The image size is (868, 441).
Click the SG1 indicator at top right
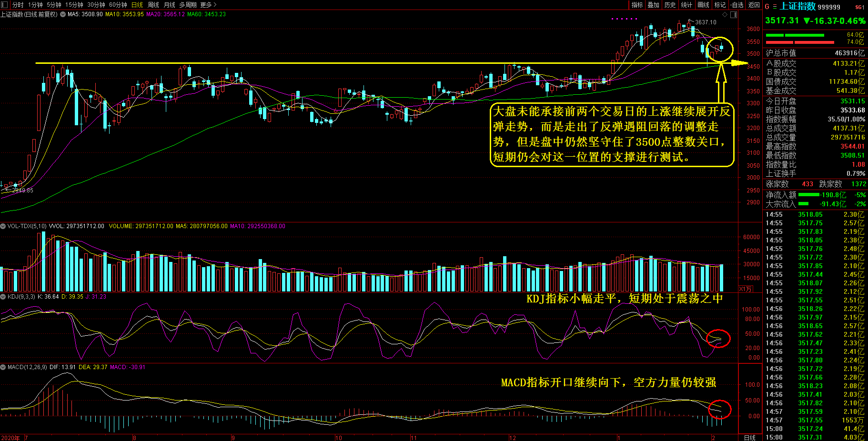point(860,7)
